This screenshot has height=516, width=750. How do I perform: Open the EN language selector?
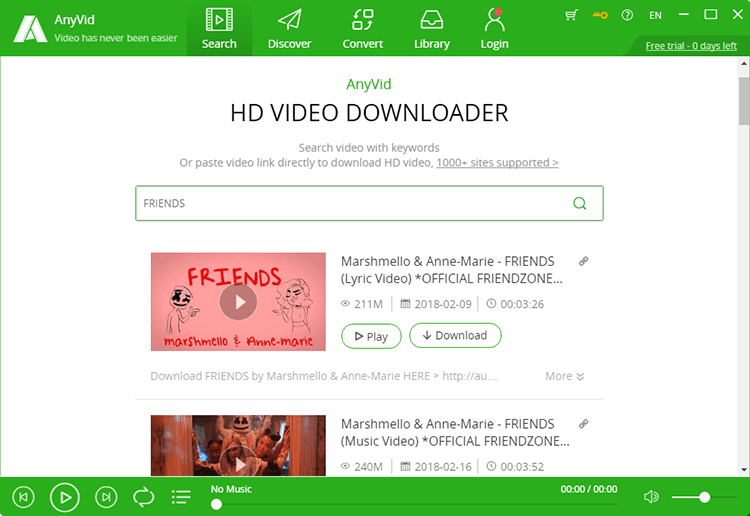(x=655, y=15)
